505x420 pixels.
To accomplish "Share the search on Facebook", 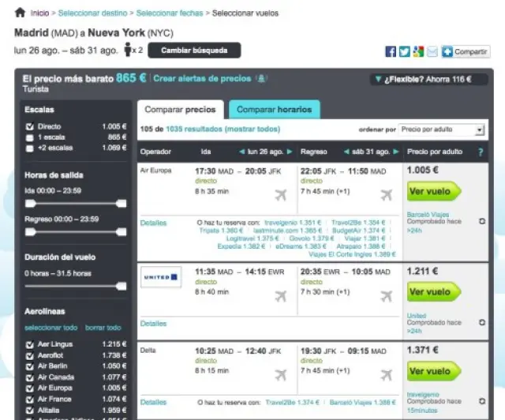I will pos(390,51).
